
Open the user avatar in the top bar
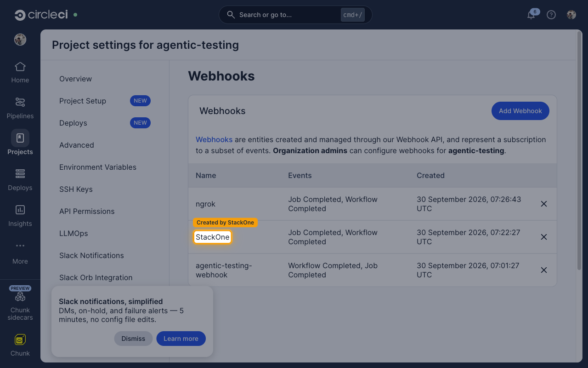pos(571,15)
